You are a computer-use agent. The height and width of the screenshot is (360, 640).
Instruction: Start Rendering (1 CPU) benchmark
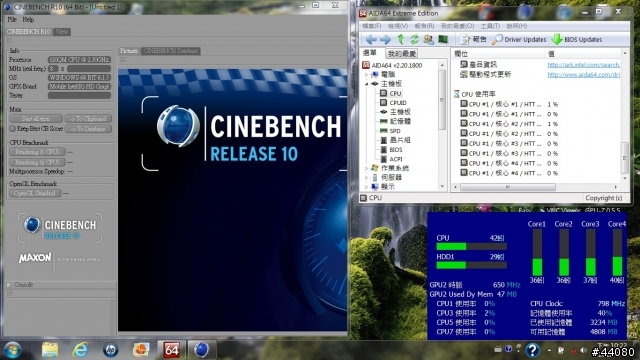(37, 152)
